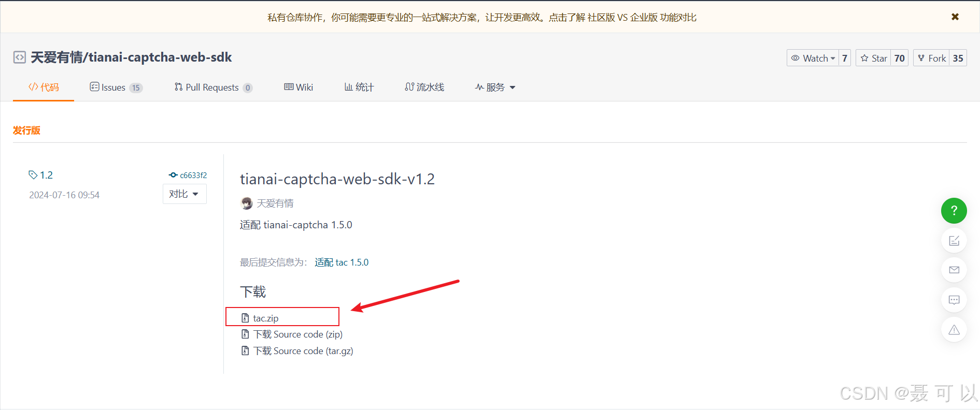Open the 社区版 VS 企业版 功能对比 banner link

click(x=642, y=18)
